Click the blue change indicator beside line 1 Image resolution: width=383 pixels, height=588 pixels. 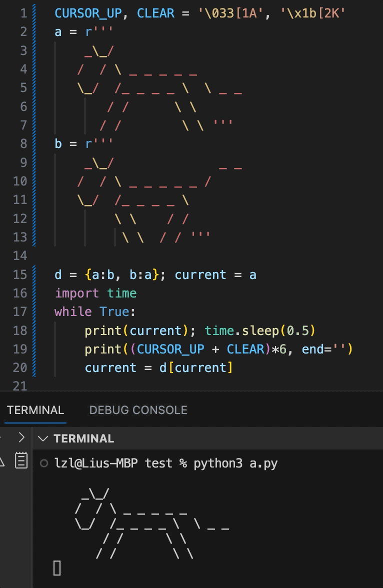[x=33, y=13]
